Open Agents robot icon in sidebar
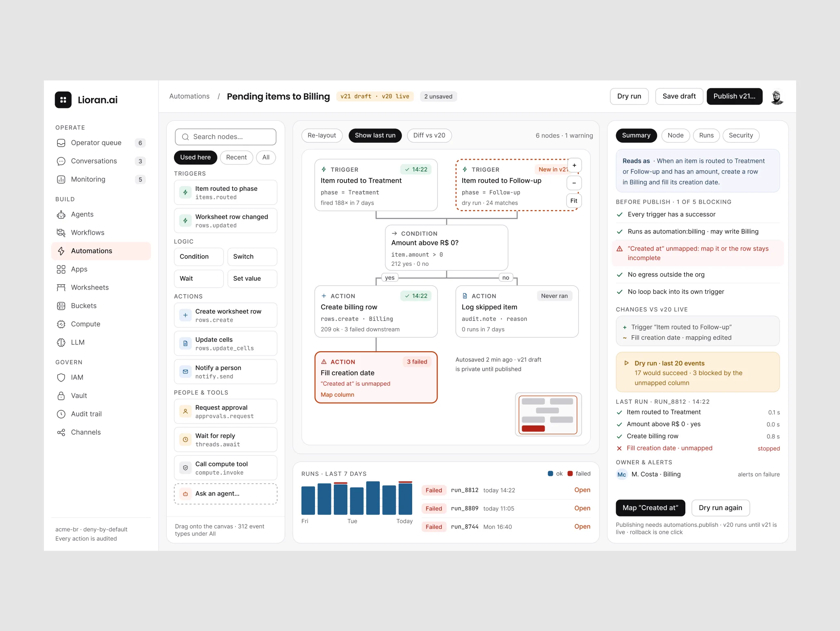The height and width of the screenshot is (631, 840). [x=61, y=214]
